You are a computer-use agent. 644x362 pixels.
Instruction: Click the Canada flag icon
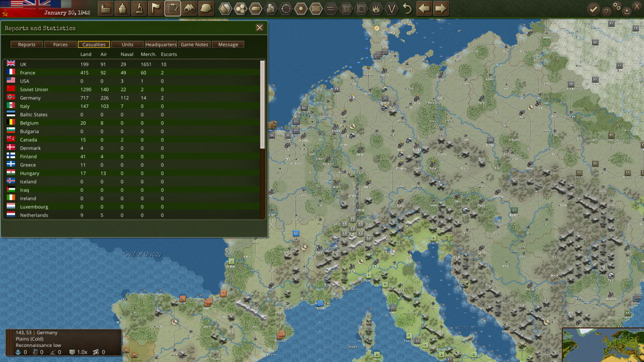pos(11,139)
